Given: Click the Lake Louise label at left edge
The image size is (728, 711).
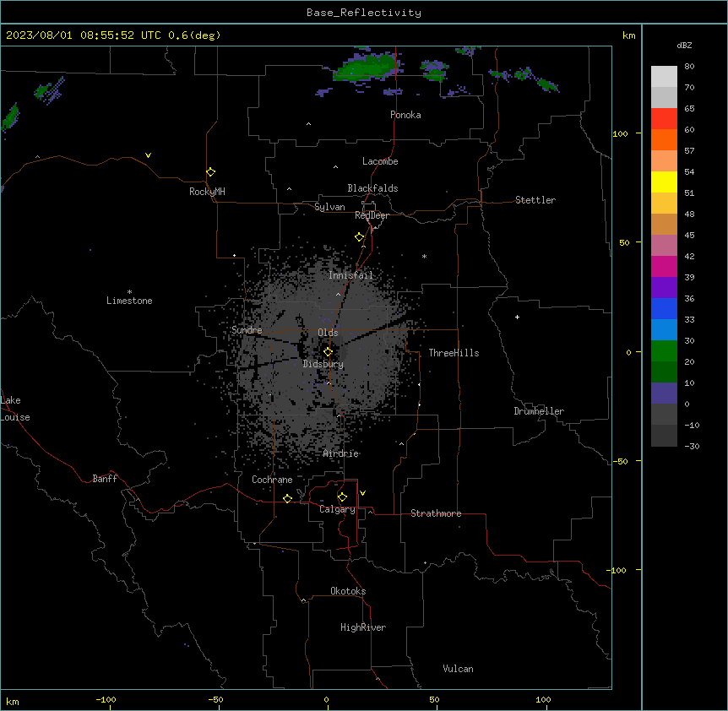Looking at the screenshot, I should coord(15,409).
